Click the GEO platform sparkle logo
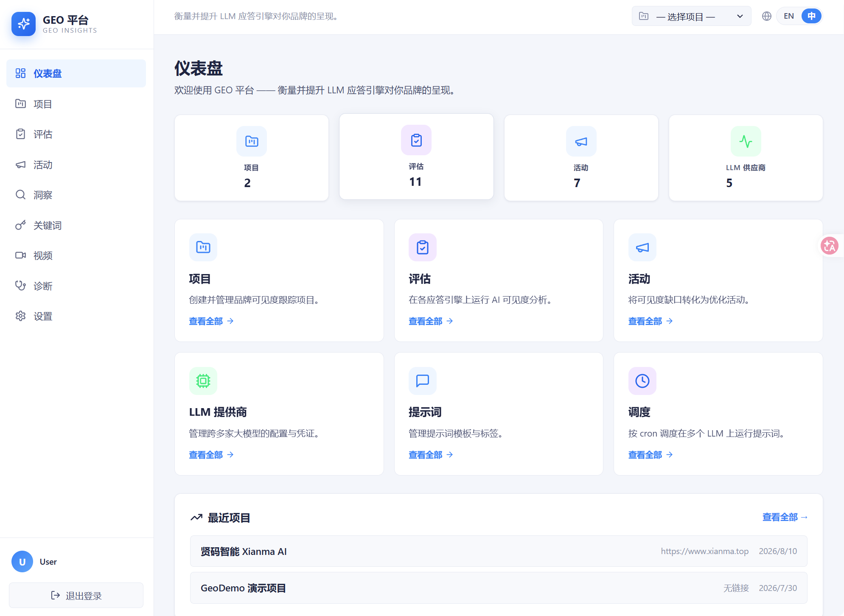 pyautogui.click(x=24, y=24)
